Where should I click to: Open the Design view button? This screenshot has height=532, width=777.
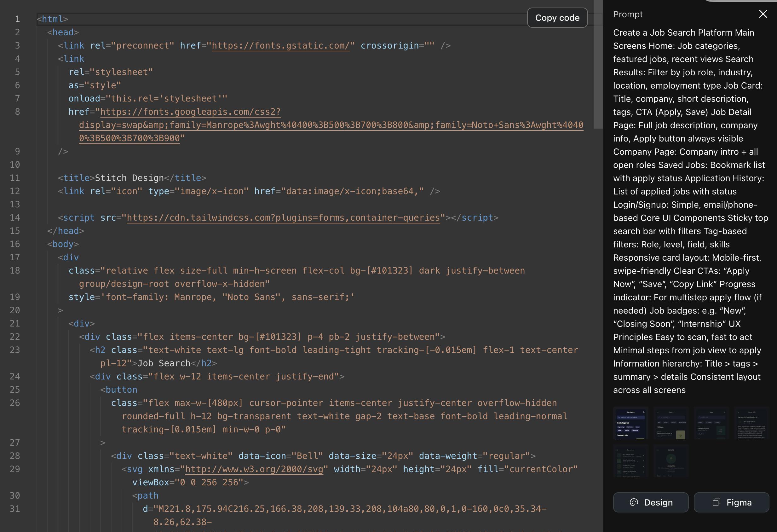(651, 502)
